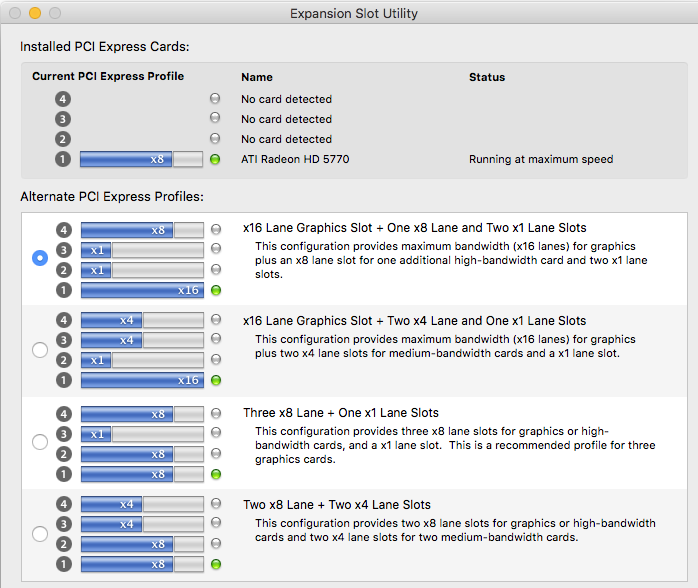
Task: Click slot 4 number badge in current profile
Action: [63, 99]
